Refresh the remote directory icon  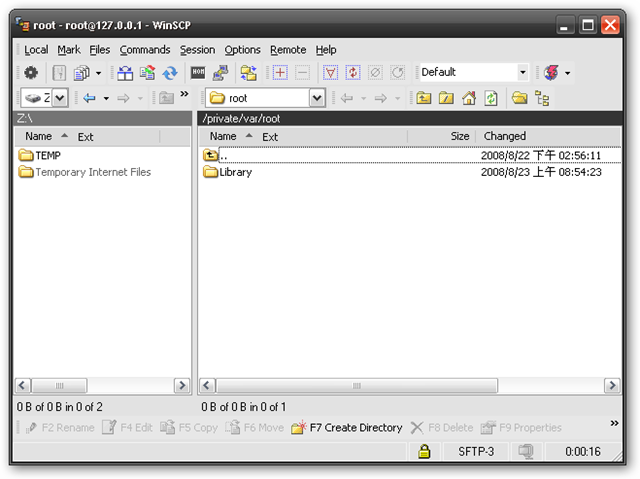click(x=491, y=98)
